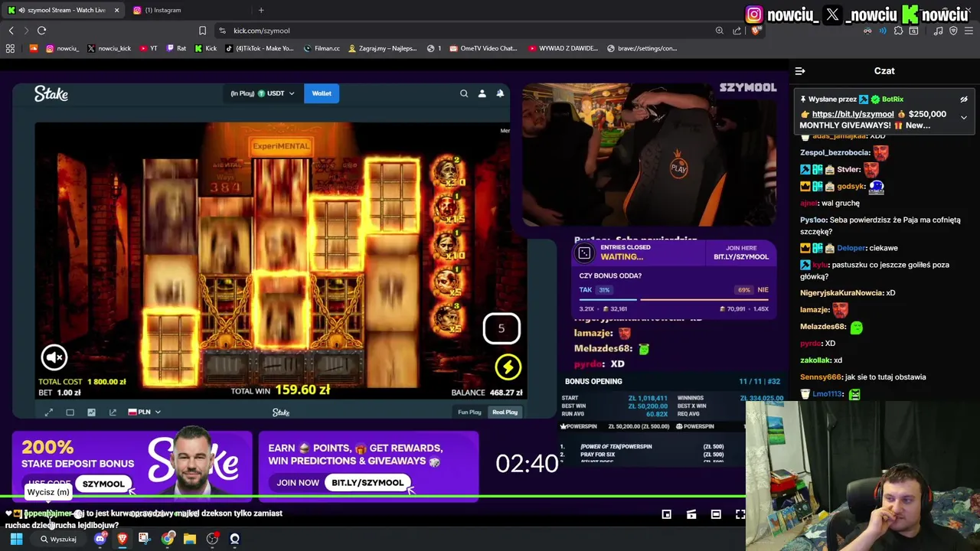Open the PLN display currency dropdown
The image size is (980, 551).
point(144,412)
